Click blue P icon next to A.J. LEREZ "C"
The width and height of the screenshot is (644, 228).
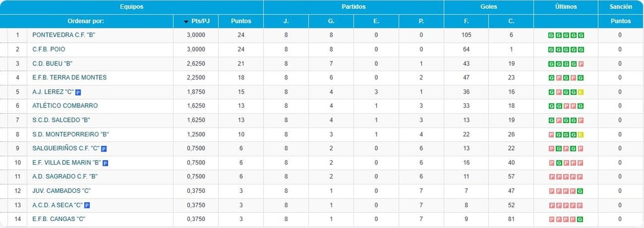tap(78, 92)
